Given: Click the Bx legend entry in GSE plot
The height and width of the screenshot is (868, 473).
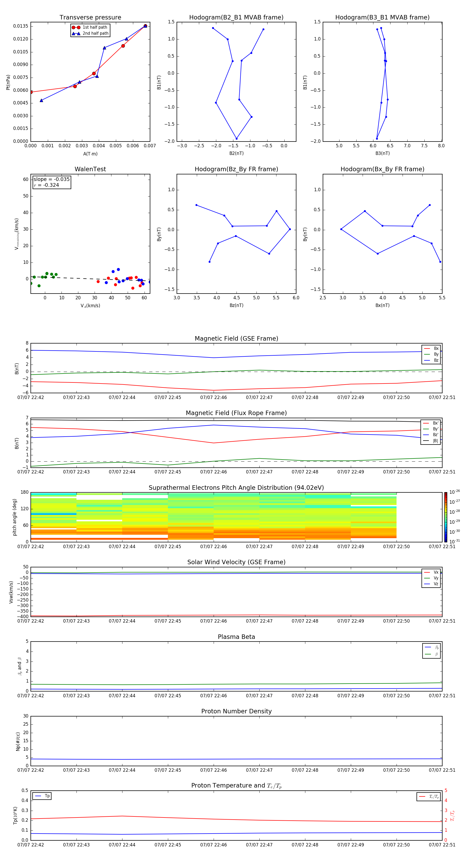Looking at the screenshot, I should [431, 349].
